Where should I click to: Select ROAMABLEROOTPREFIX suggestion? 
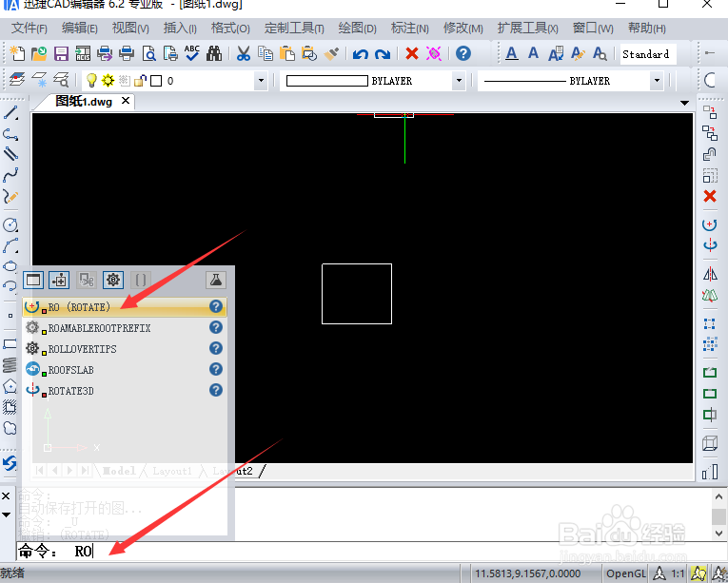click(x=125, y=328)
